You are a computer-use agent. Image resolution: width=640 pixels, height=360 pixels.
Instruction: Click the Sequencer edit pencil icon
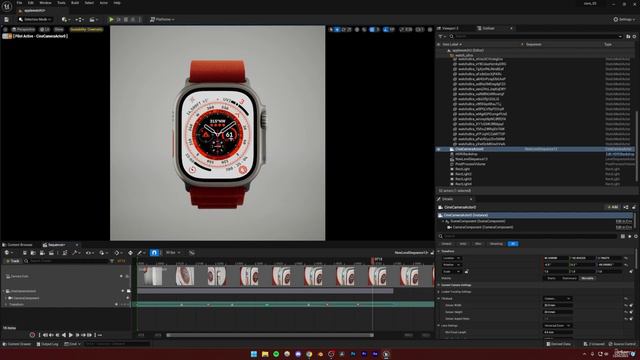tap(140, 253)
